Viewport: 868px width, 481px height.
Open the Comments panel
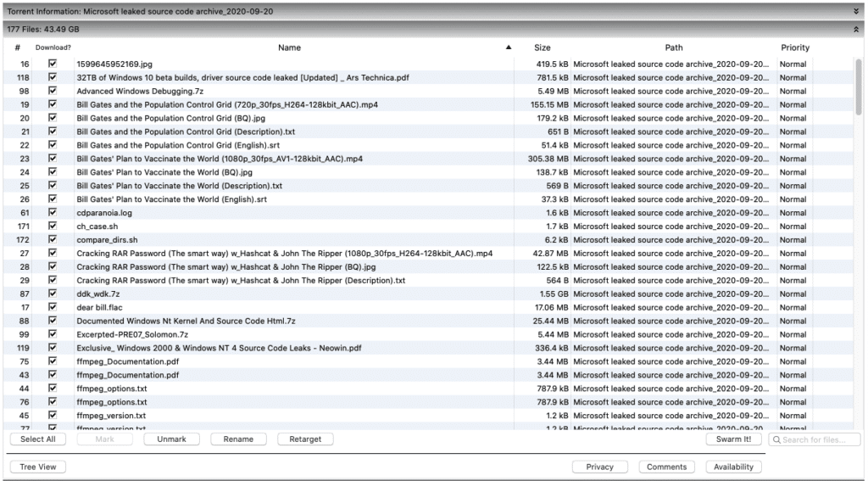pos(667,467)
